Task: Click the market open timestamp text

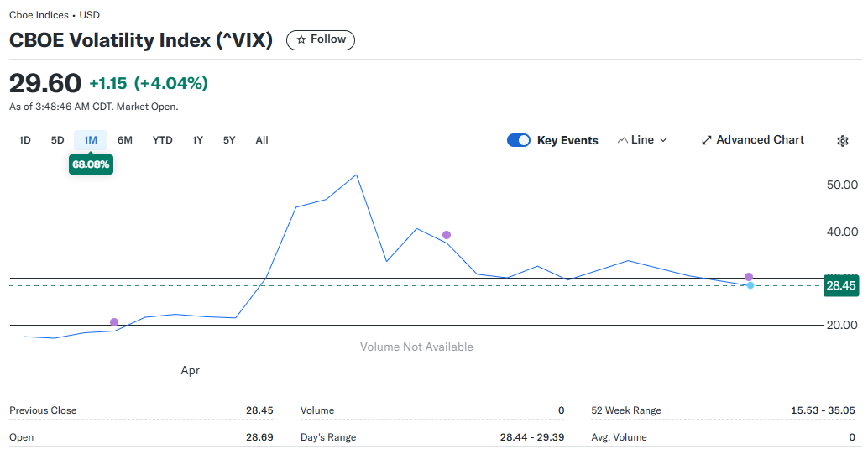Action: pyautogui.click(x=93, y=107)
